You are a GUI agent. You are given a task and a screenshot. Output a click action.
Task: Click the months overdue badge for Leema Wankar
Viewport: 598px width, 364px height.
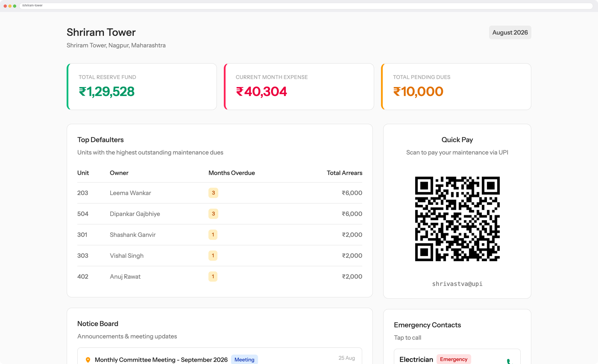pyautogui.click(x=213, y=193)
